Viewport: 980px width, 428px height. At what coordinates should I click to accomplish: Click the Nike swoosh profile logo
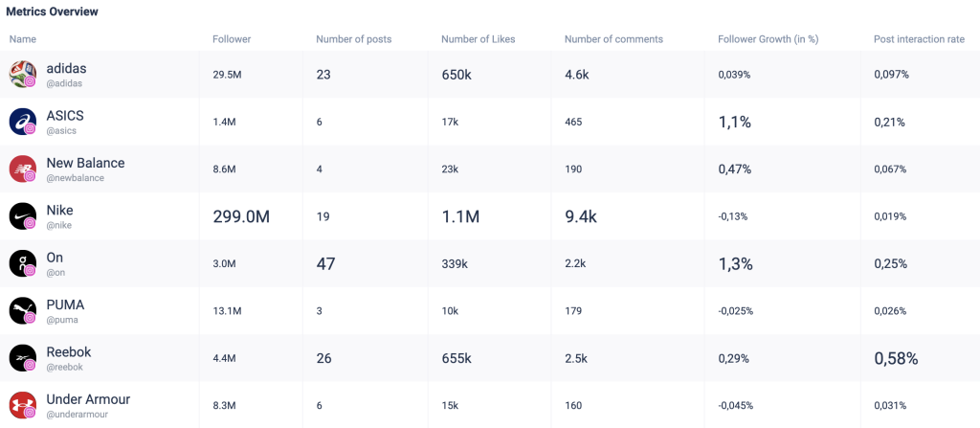click(22, 215)
